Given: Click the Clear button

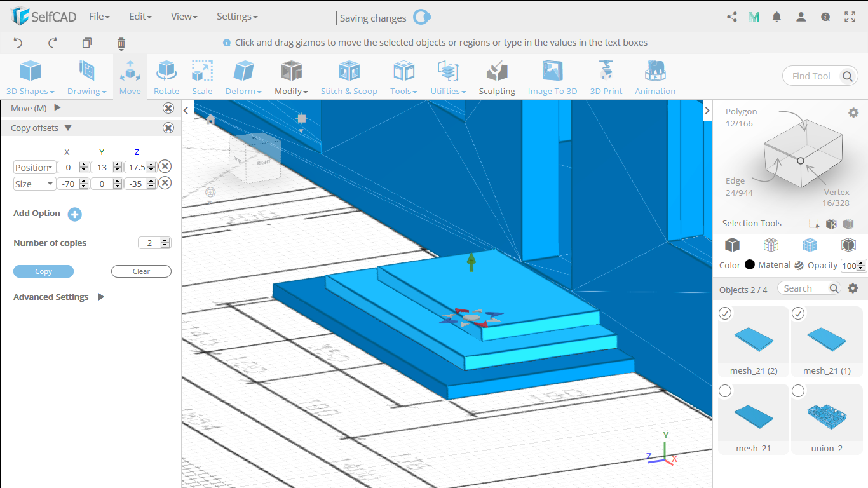Looking at the screenshot, I should pos(141,271).
